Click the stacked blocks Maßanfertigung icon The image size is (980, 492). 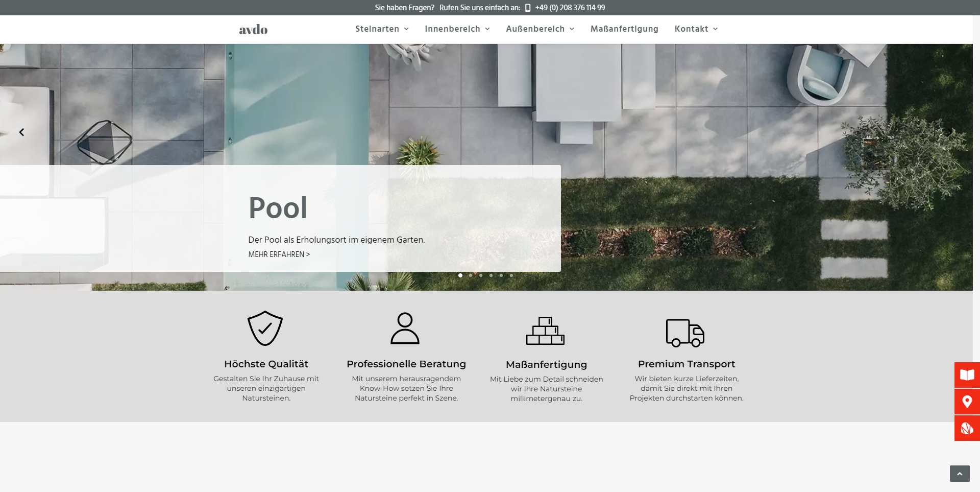click(545, 331)
